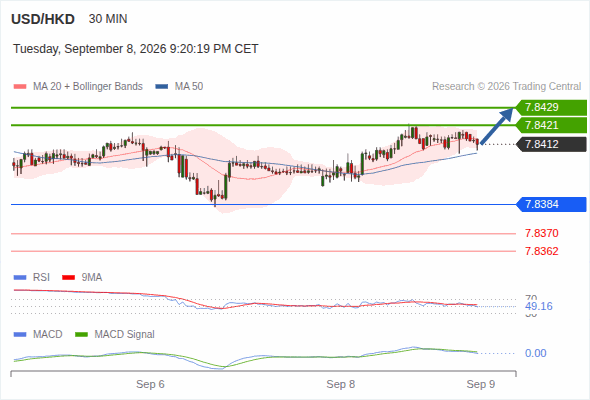This screenshot has height=400, width=590.
Task: Click the Research © 2026 Trading Central text
Action: pyautogui.click(x=506, y=87)
